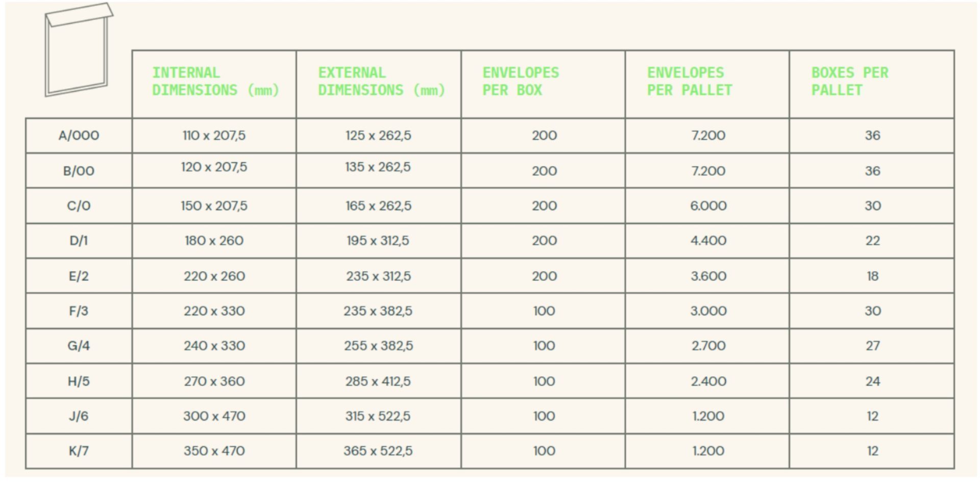
Task: Click the D/1 size label
Action: 79,241
